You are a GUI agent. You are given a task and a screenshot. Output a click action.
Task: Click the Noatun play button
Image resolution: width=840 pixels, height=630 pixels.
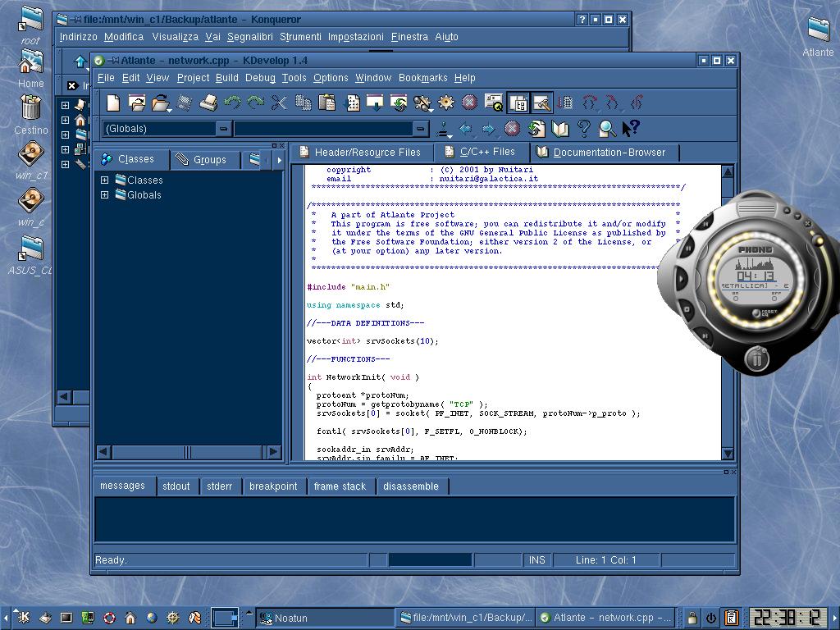(x=680, y=278)
